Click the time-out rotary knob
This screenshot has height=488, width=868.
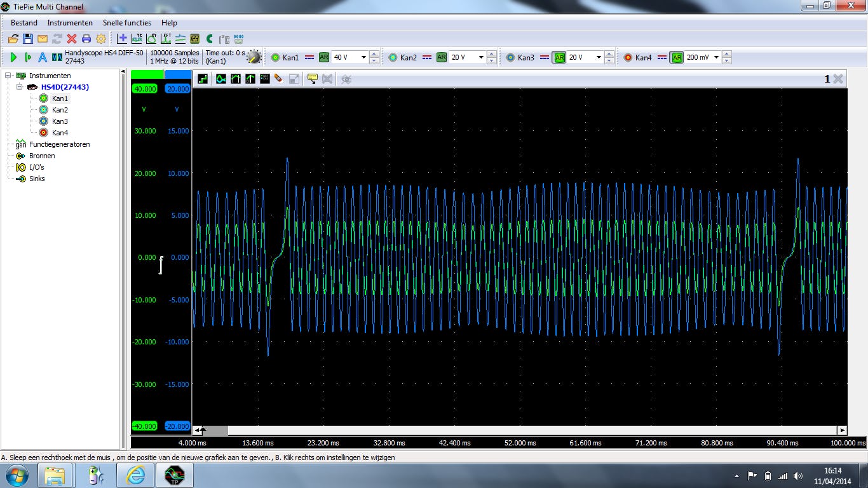(x=254, y=57)
